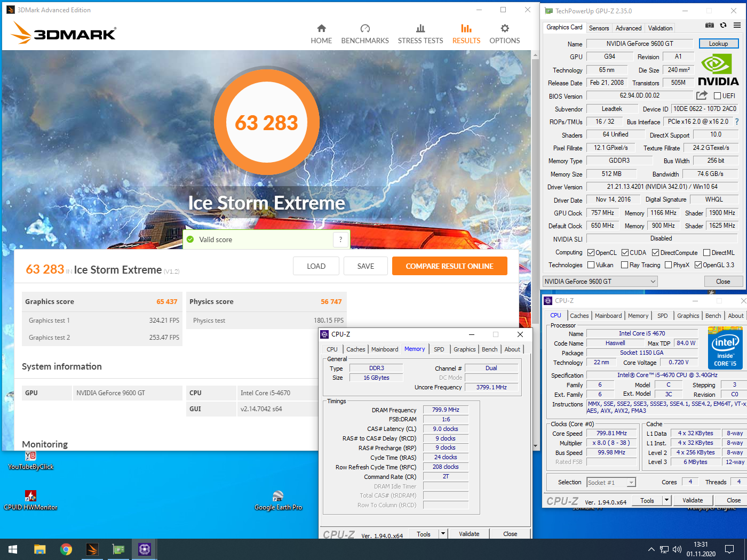This screenshot has height=560, width=747.
Task: Click the NVIDIA logo in GPU-Z
Action: 718,70
